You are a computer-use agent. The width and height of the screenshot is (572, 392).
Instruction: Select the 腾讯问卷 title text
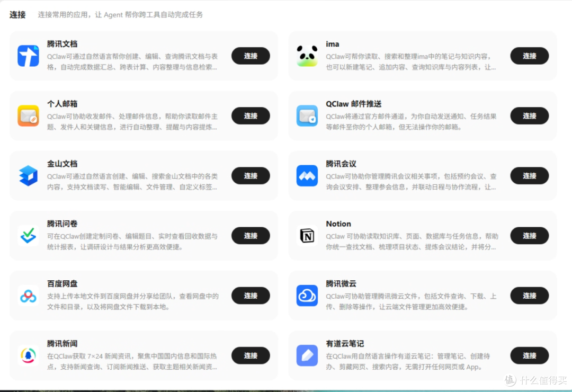point(62,224)
